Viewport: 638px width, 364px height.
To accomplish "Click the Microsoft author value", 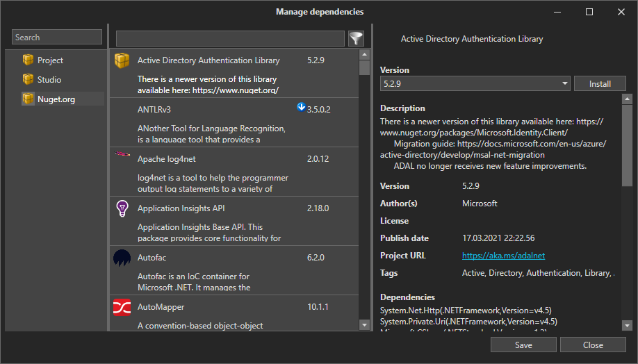I will [480, 204].
